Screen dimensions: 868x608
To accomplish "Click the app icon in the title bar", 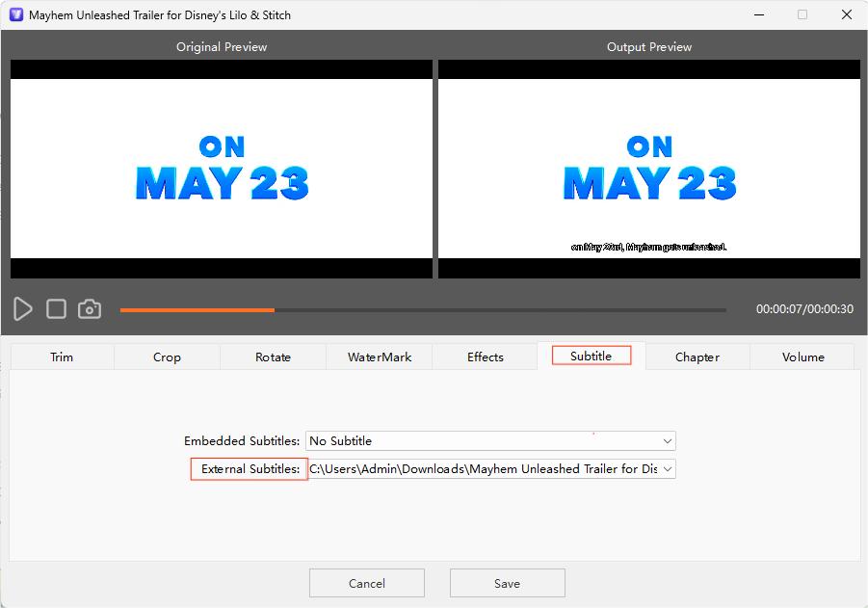I will 13,14.
